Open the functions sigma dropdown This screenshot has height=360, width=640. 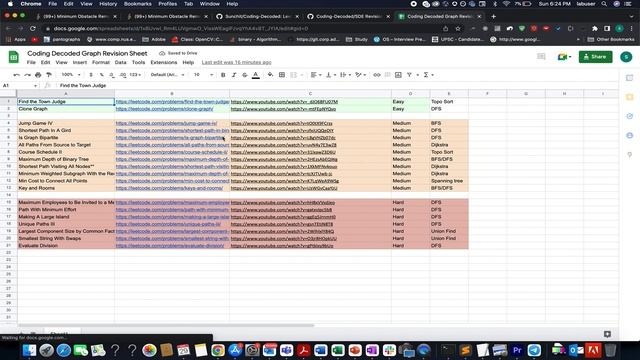click(x=428, y=75)
